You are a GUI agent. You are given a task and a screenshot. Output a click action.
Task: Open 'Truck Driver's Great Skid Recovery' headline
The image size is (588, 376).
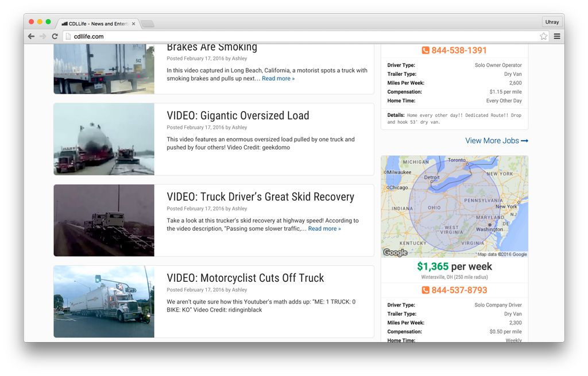(x=260, y=197)
